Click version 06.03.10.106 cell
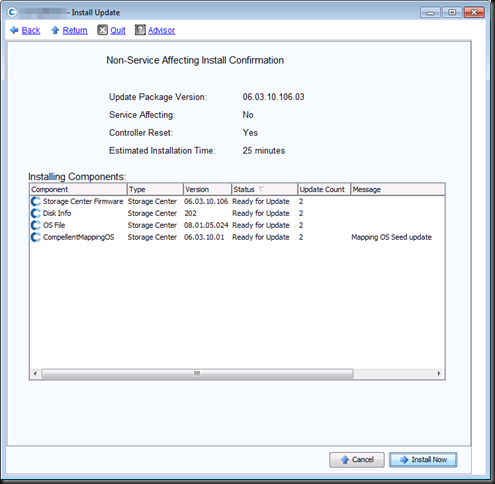Viewport: 495px width, 484px height. pos(206,201)
